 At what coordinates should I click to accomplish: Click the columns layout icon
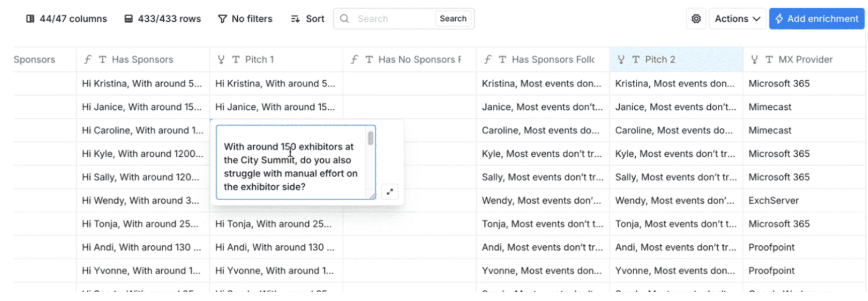30,19
